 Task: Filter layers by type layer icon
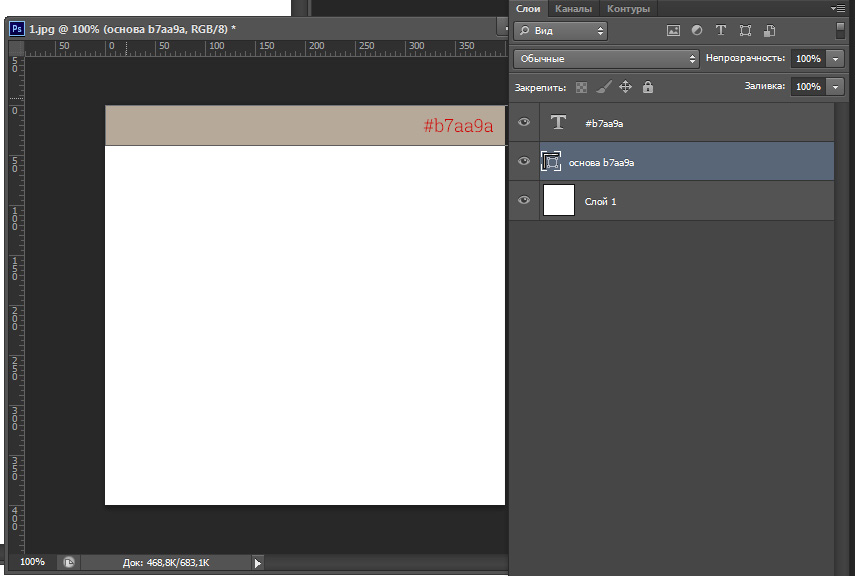coord(721,31)
